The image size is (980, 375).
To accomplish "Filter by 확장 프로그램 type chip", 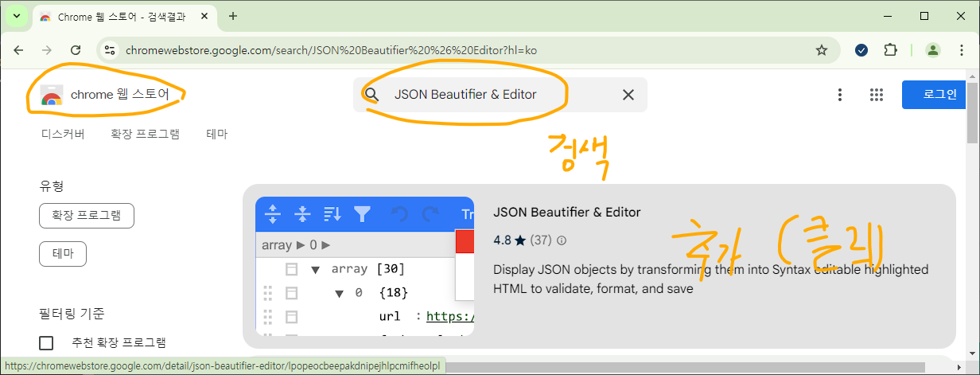I will pos(86,215).
